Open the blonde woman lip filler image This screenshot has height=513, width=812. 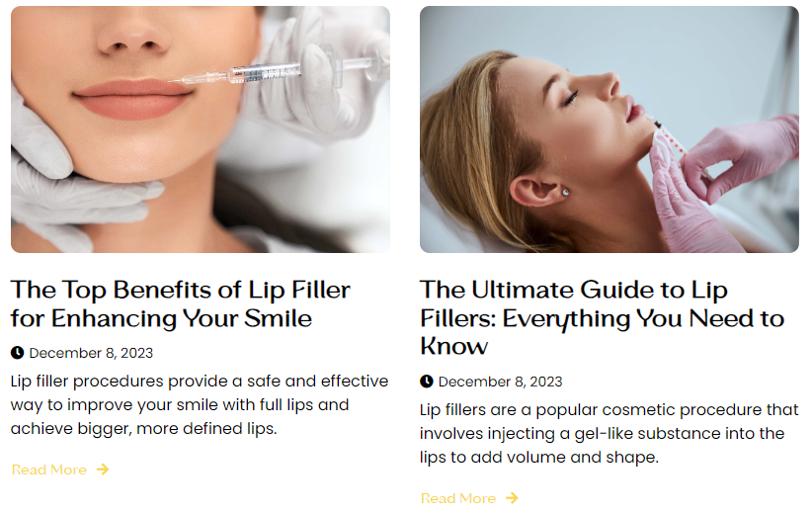coord(609,129)
